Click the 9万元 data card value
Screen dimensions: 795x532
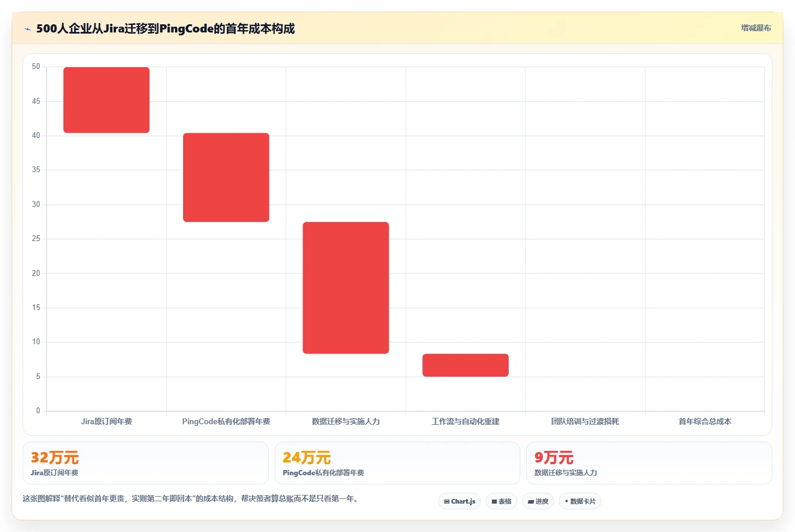pyautogui.click(x=554, y=458)
